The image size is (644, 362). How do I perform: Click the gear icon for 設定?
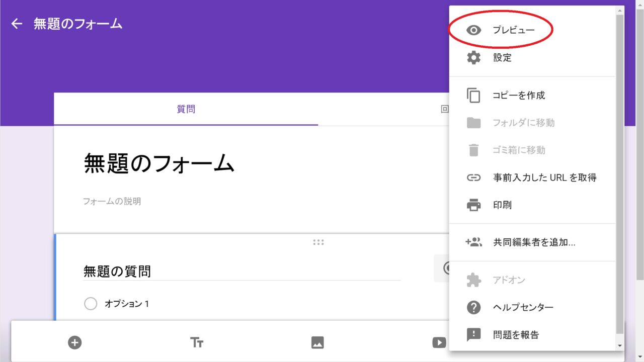(473, 58)
